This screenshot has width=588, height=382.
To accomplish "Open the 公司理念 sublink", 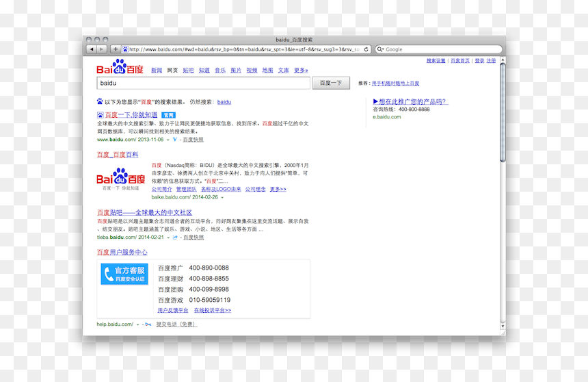I will (x=256, y=189).
